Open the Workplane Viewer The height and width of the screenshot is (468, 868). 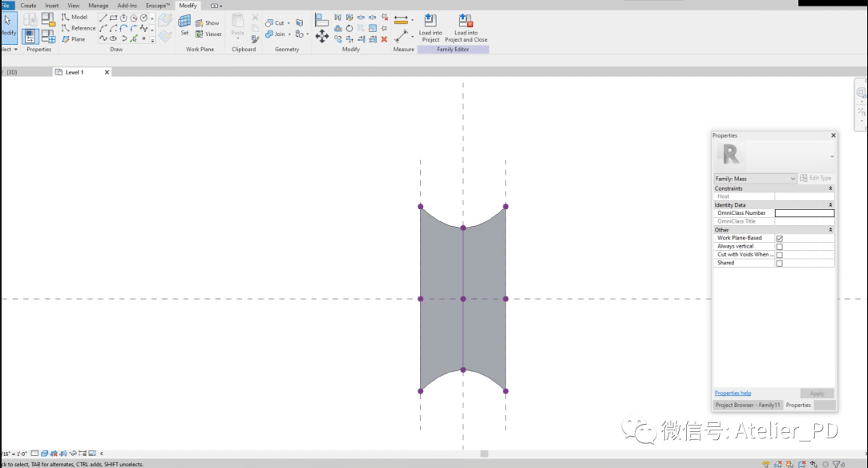(208, 34)
